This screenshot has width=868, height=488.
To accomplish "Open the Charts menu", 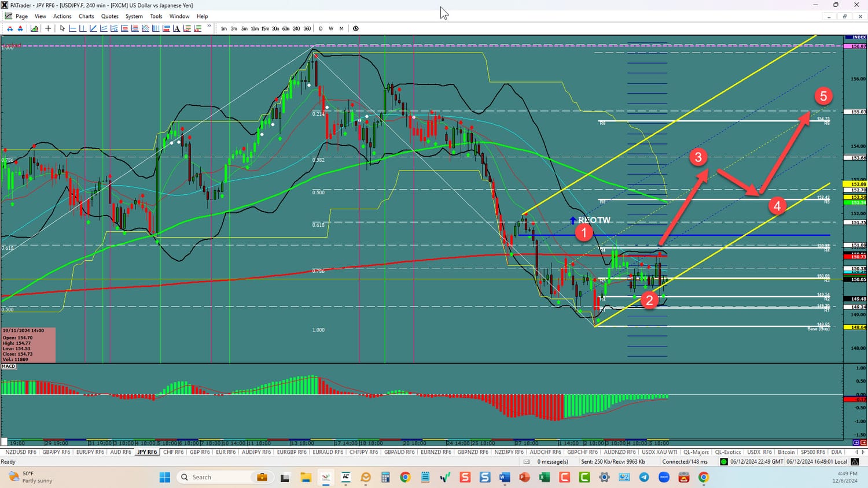I will pyautogui.click(x=86, y=16).
